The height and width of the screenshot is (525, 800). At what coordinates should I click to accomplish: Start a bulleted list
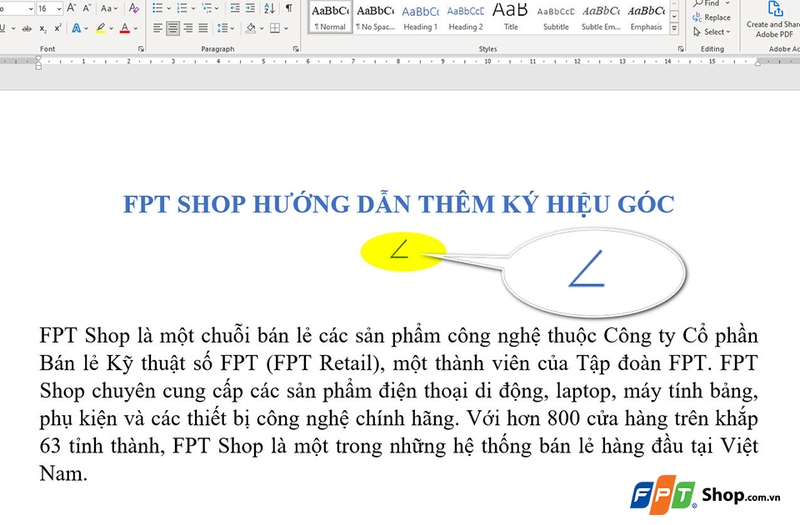click(158, 8)
